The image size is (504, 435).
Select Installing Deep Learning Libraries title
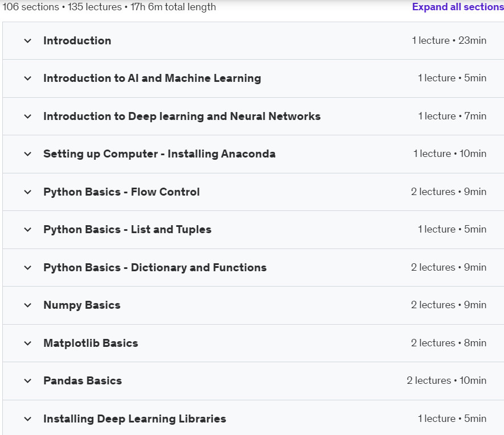click(x=135, y=419)
